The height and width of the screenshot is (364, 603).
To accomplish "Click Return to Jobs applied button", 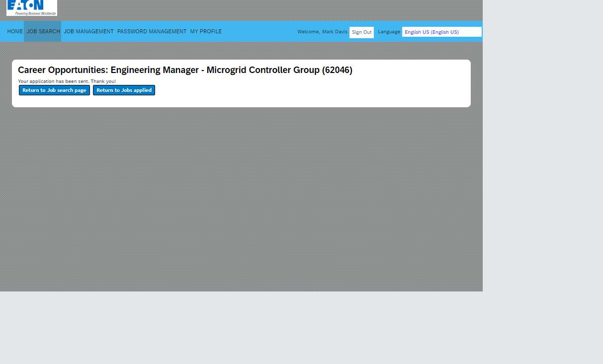I will click(x=124, y=90).
